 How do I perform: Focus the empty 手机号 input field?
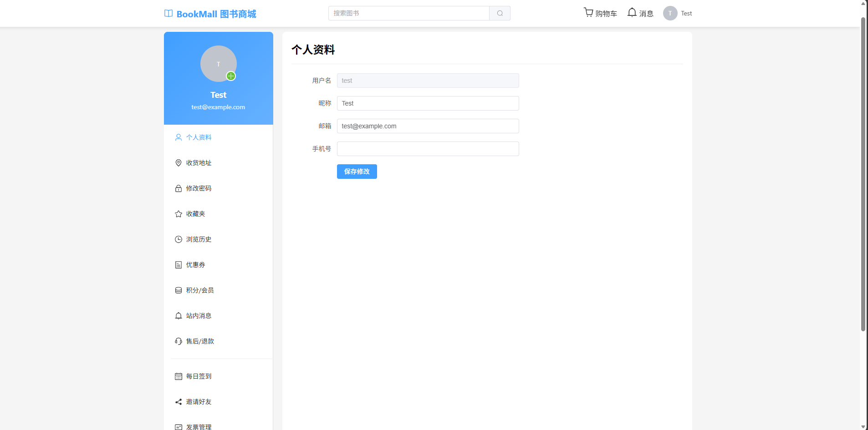(428, 149)
